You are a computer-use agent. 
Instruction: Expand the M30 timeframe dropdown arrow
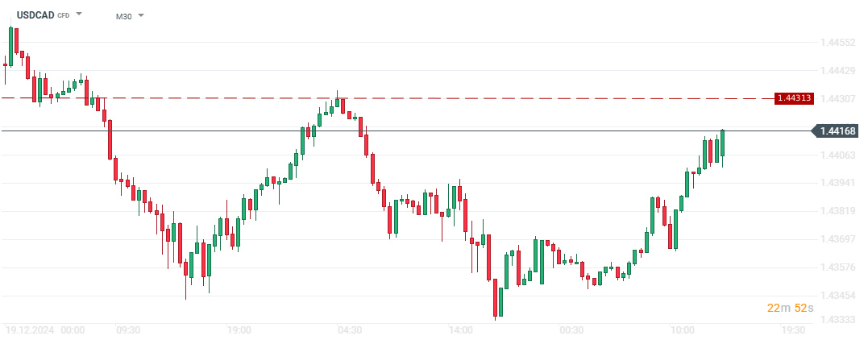click(x=141, y=15)
